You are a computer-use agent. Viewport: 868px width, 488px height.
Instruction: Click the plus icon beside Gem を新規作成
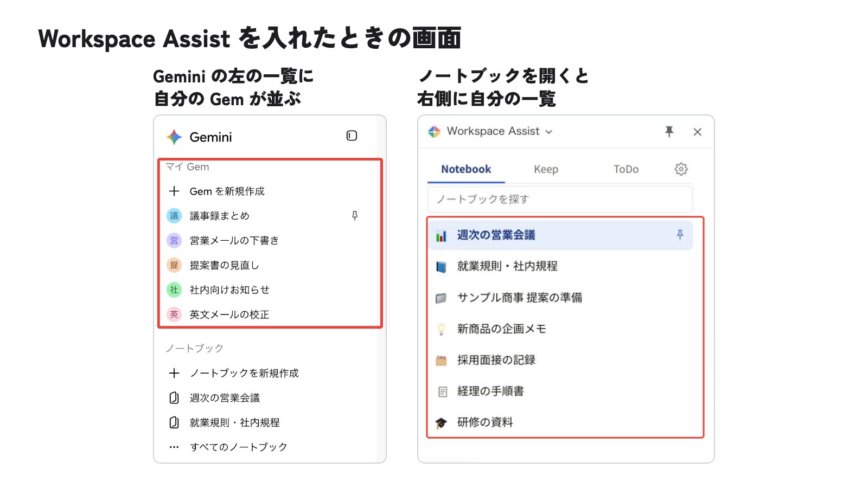pyautogui.click(x=174, y=191)
